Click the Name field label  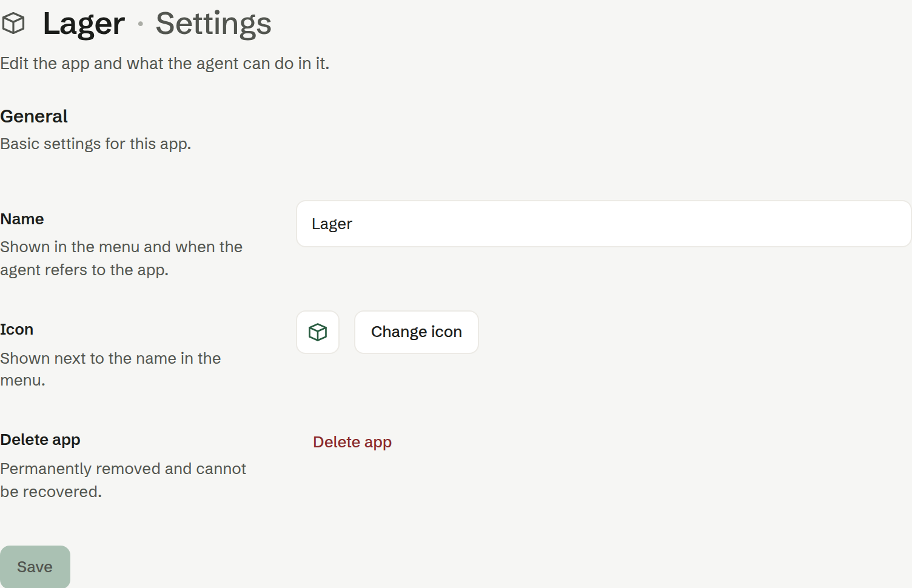[22, 219]
